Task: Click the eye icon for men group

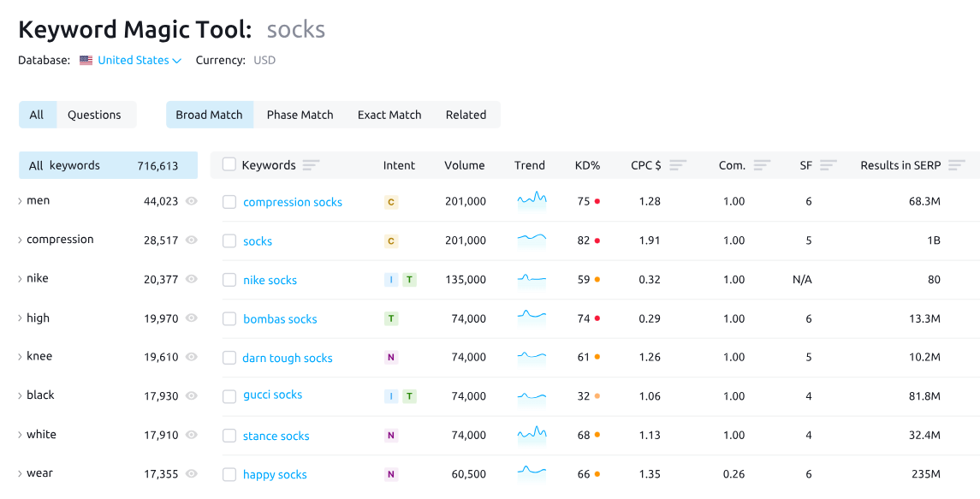Action: pyautogui.click(x=192, y=201)
